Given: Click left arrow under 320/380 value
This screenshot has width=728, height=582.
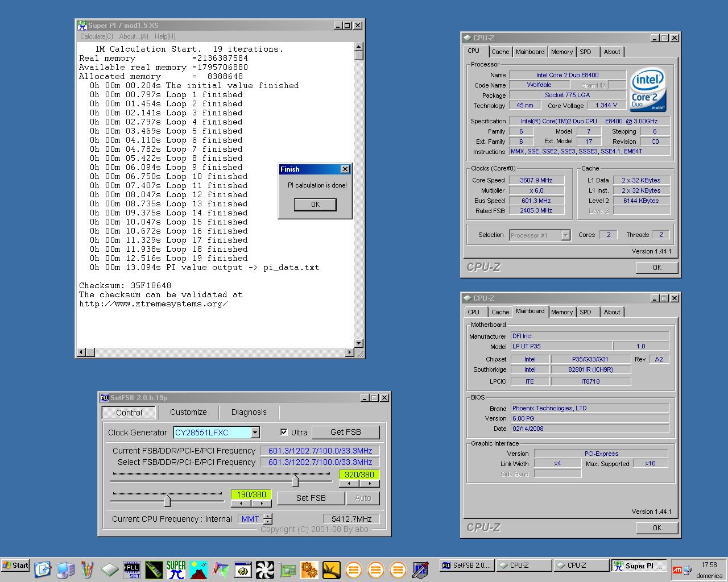Looking at the screenshot, I should pyautogui.click(x=349, y=484).
